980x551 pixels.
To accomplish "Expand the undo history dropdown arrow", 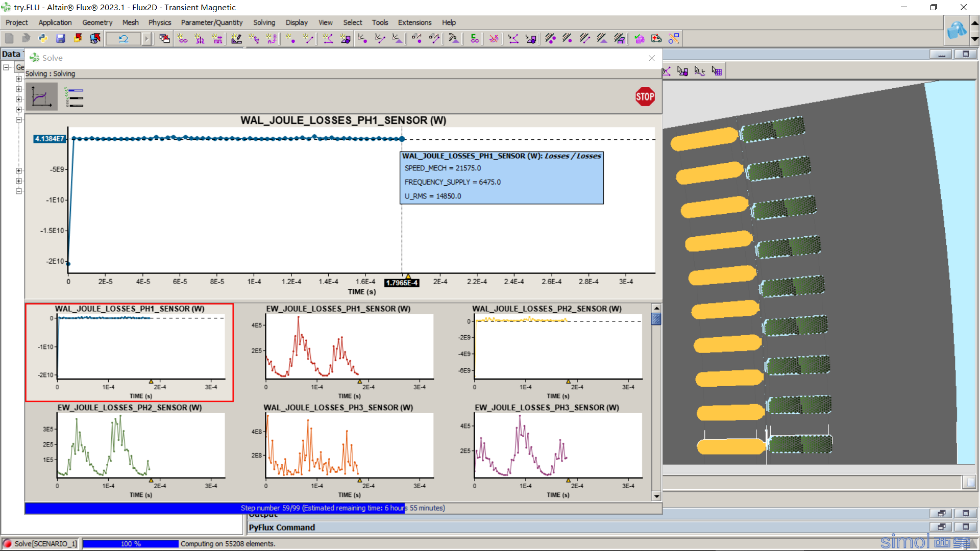I will pos(146,38).
